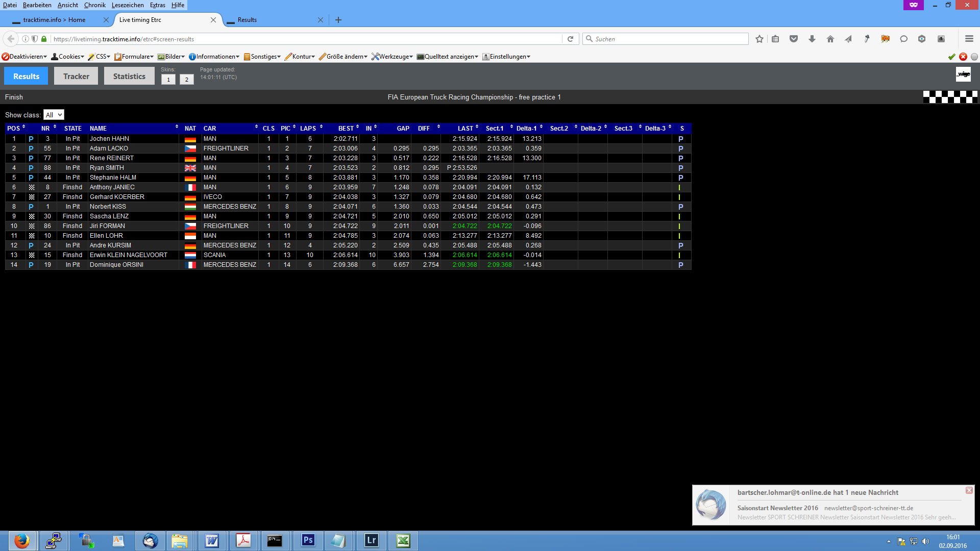
Task: Reload the current page
Action: [x=571, y=39]
